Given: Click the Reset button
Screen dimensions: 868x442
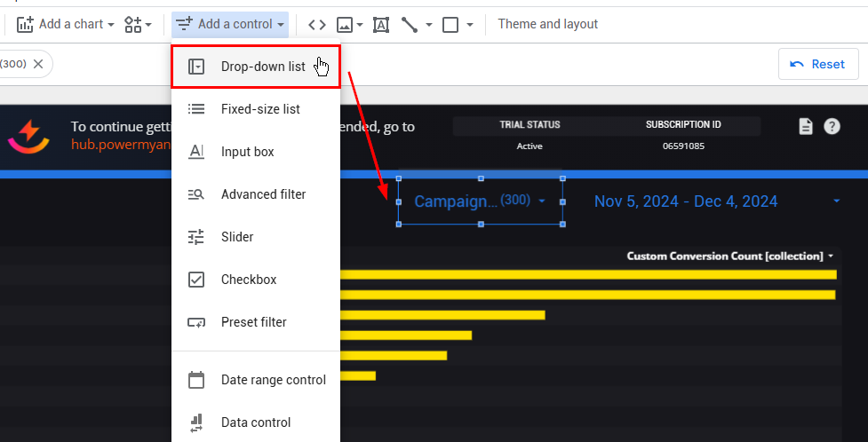Looking at the screenshot, I should [x=817, y=64].
